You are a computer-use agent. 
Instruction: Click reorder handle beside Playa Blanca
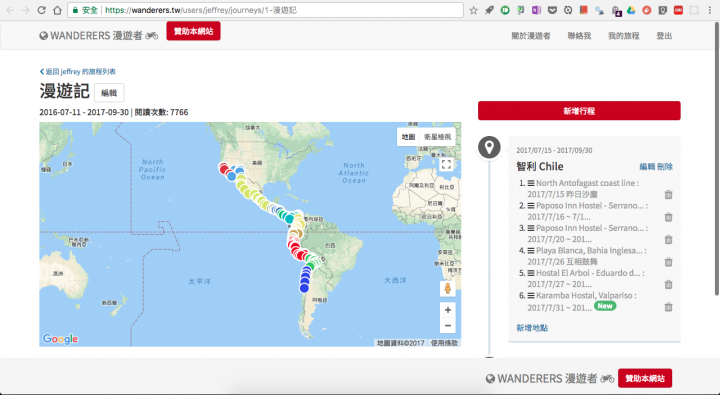click(x=531, y=250)
